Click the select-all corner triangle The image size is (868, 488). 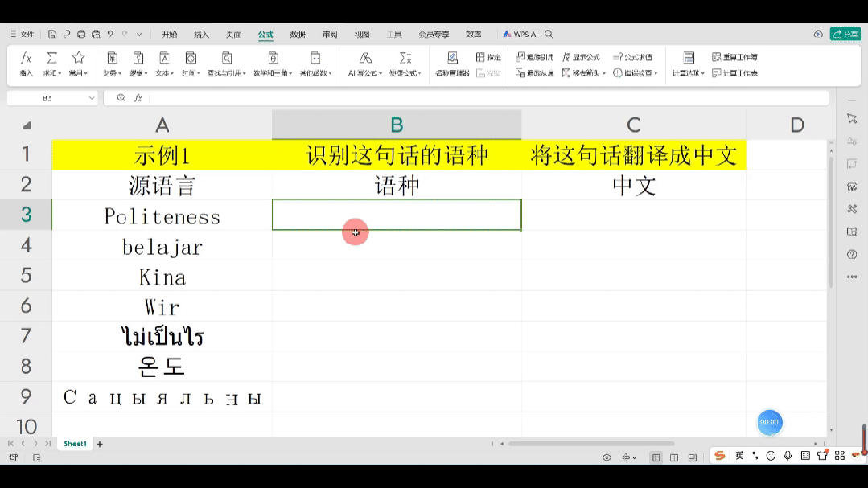click(x=27, y=125)
